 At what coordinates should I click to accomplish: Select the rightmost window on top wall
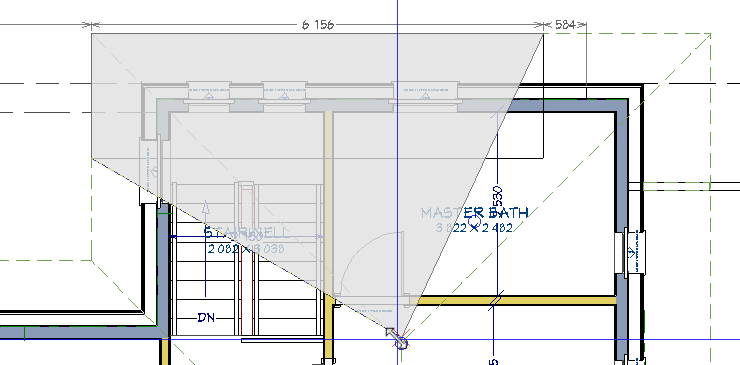click(x=425, y=92)
